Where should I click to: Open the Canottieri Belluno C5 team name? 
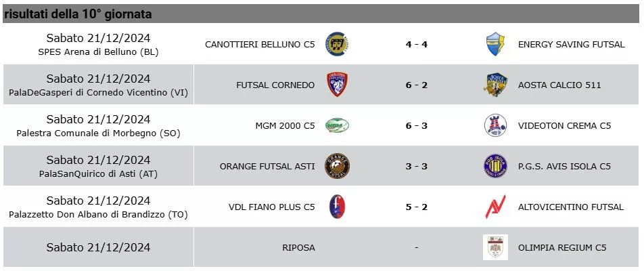click(x=260, y=45)
